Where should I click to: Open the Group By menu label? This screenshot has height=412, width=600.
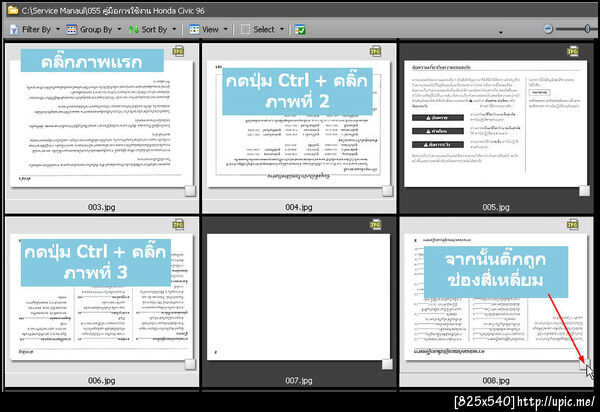(x=96, y=29)
